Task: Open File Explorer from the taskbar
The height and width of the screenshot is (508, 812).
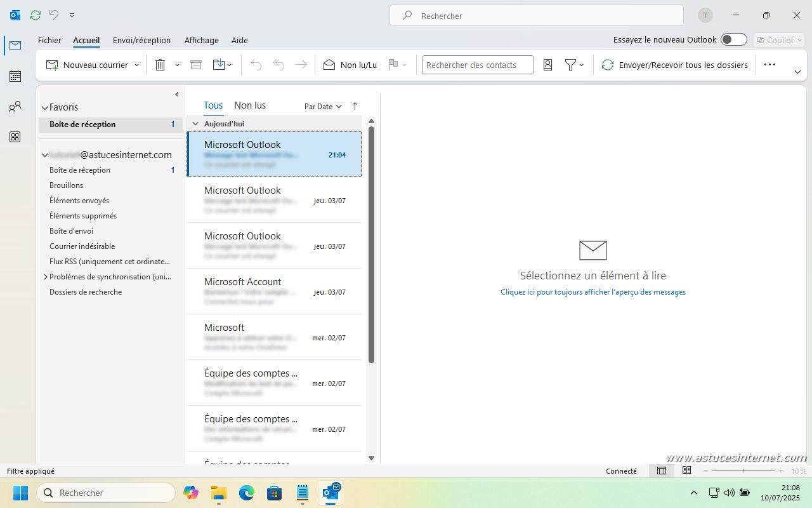Action: 219,493
